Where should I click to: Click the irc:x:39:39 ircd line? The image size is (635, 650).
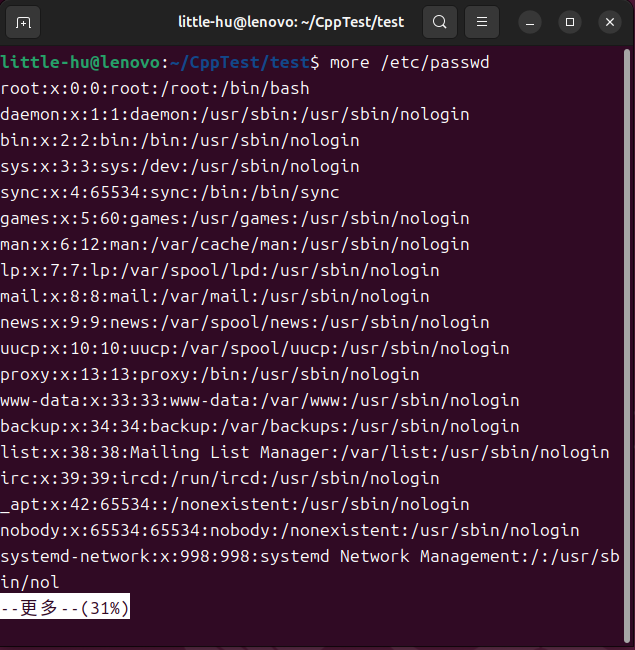(x=220, y=478)
